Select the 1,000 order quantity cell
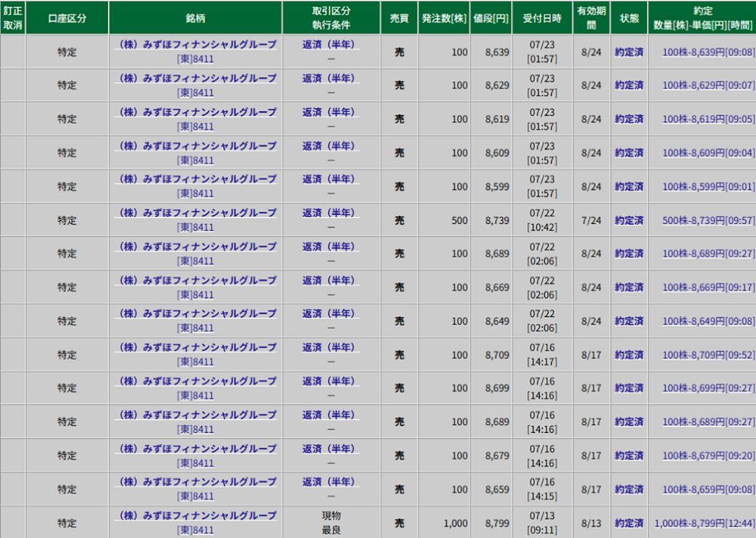 tap(444, 523)
